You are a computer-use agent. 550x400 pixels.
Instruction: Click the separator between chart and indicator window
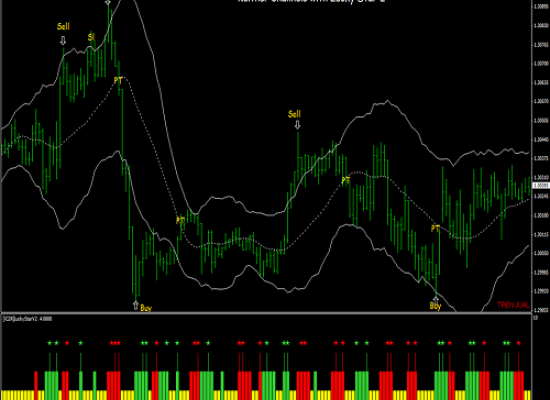pyautogui.click(x=267, y=313)
